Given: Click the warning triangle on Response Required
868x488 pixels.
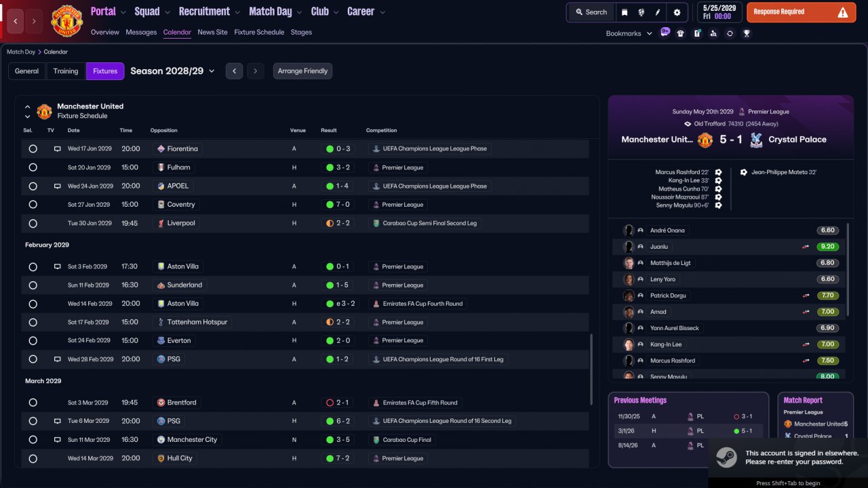Looking at the screenshot, I should (x=843, y=12).
